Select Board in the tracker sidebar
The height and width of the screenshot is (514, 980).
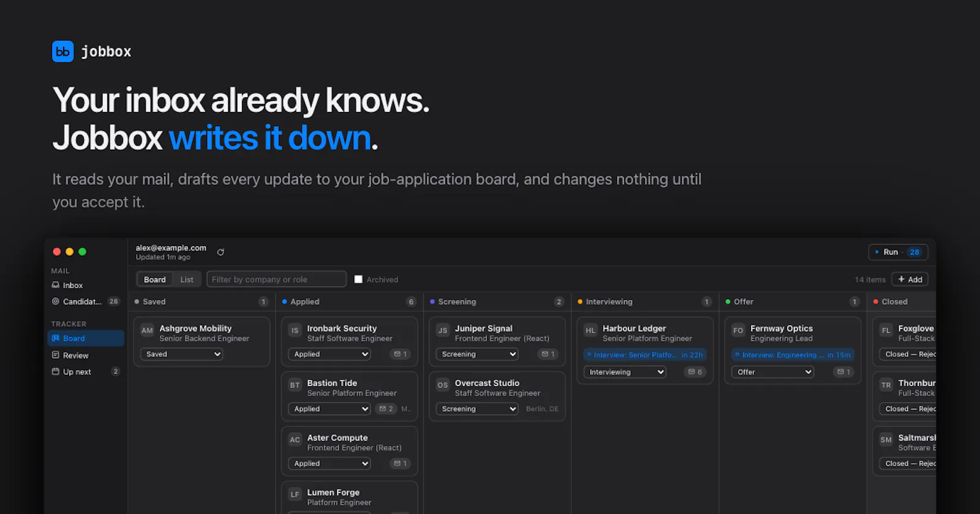(86, 338)
